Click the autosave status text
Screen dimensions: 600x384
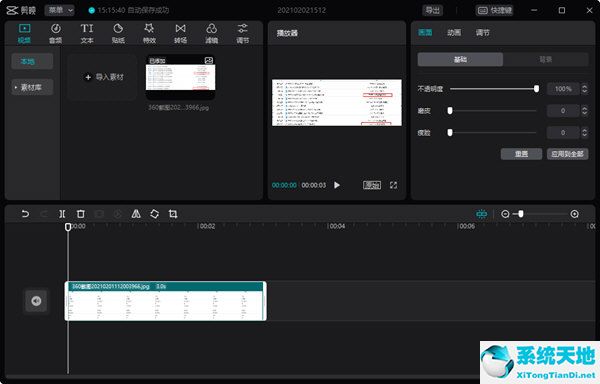click(x=133, y=10)
